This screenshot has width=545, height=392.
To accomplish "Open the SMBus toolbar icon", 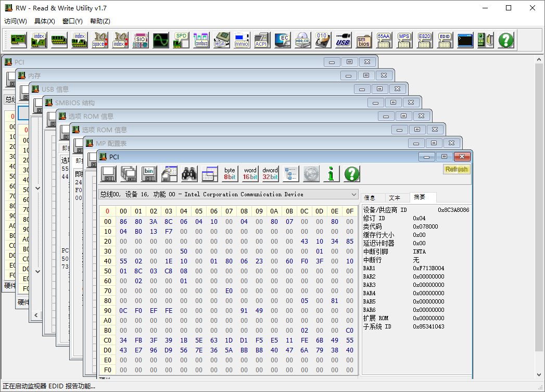I will coord(201,40).
